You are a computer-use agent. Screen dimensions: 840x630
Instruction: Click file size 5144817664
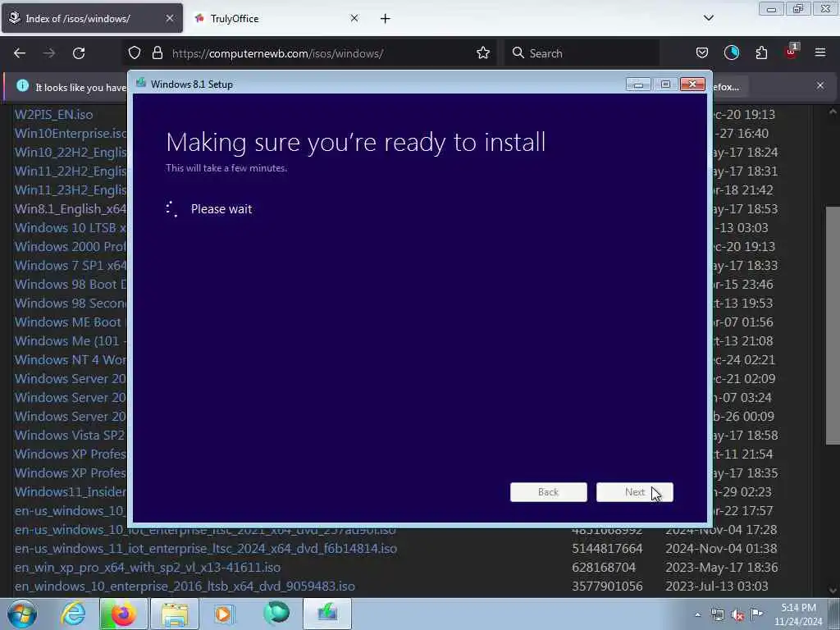point(607,549)
